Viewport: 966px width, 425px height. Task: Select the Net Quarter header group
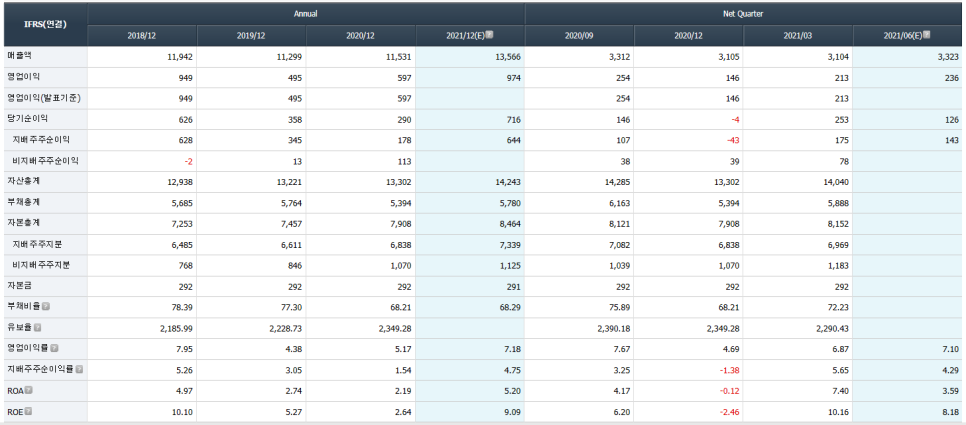[x=745, y=14]
